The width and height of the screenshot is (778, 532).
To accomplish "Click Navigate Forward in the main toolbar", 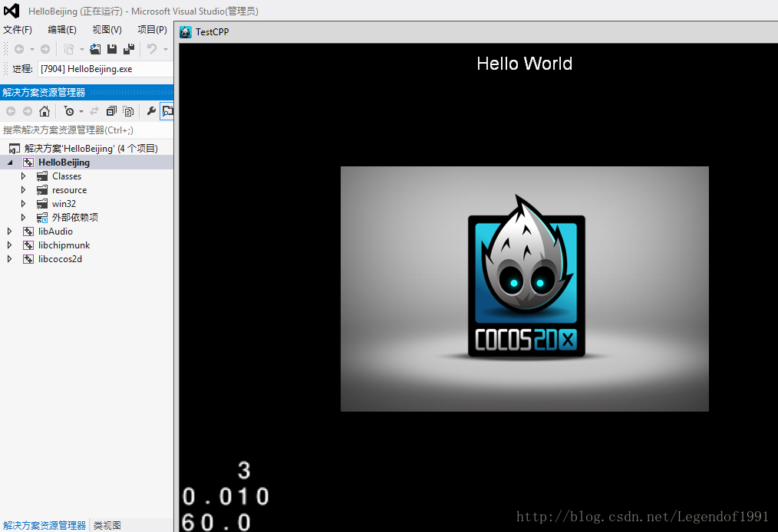I will click(45, 49).
